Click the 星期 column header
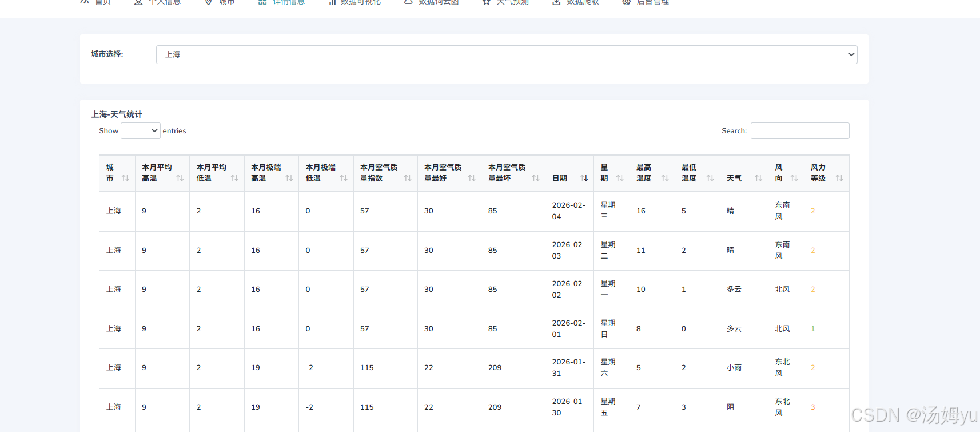This screenshot has height=432, width=980. [612, 173]
